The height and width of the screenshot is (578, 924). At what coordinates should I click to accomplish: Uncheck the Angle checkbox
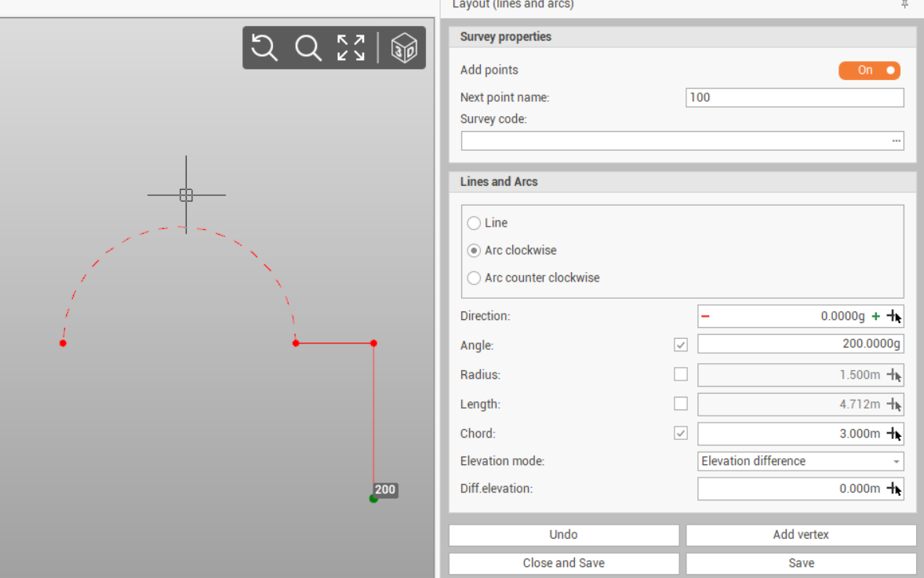pyautogui.click(x=681, y=345)
